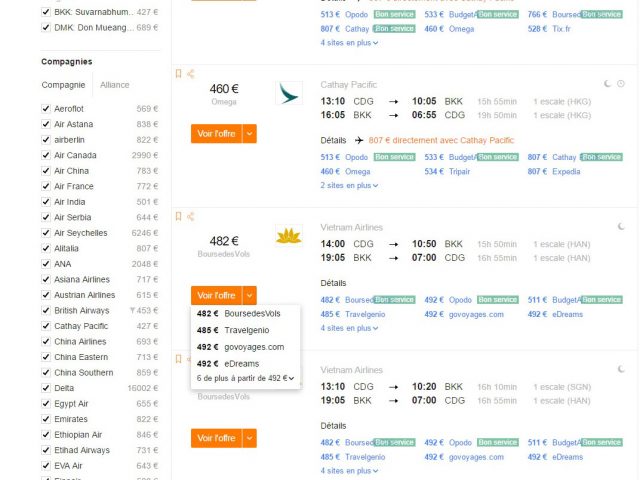Share the Cathay Pacific 460 € flight
This screenshot has width=640, height=480.
click(191, 74)
